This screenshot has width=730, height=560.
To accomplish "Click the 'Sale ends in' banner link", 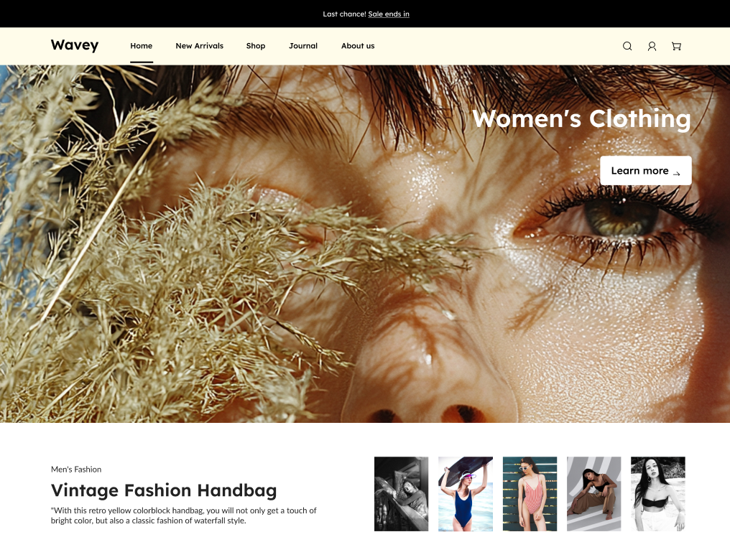I will pos(389,14).
